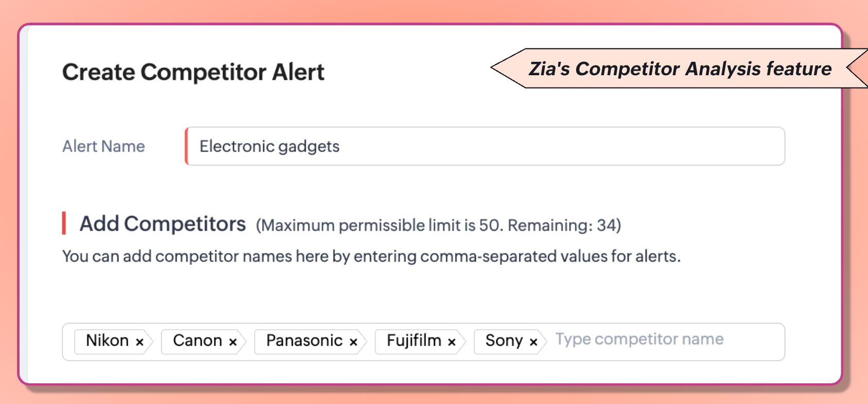868x404 pixels.
Task: Click the Create Competitor Alert heading
Action: tap(193, 72)
